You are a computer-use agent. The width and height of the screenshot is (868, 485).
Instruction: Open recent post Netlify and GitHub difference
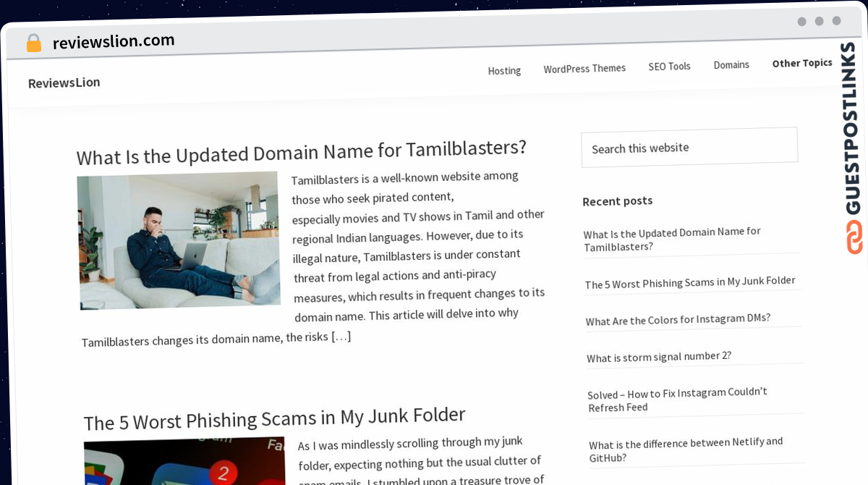(686, 450)
